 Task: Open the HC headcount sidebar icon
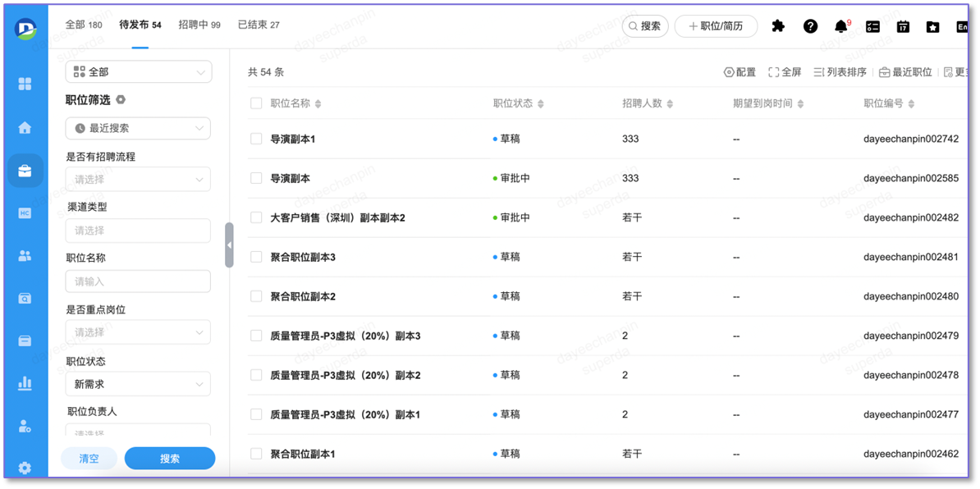tap(25, 213)
